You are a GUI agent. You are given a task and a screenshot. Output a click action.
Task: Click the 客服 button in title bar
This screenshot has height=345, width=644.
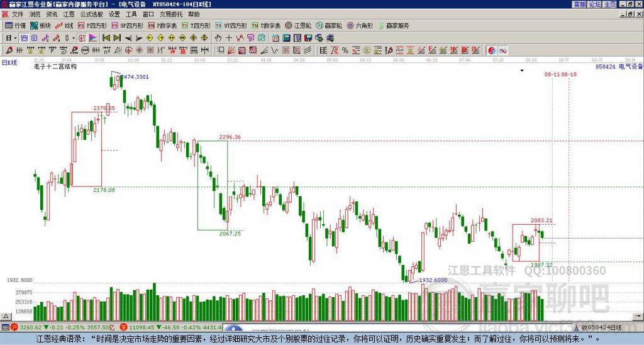tap(580, 4)
